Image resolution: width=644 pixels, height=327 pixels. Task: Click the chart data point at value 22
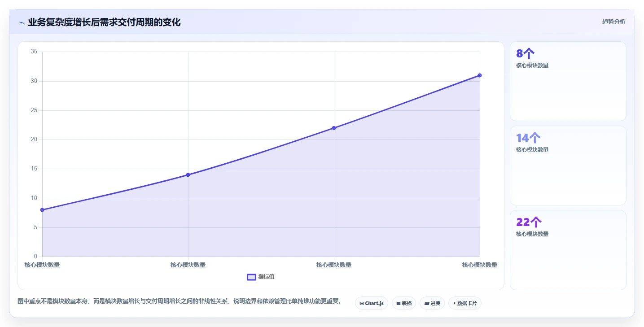coord(334,128)
